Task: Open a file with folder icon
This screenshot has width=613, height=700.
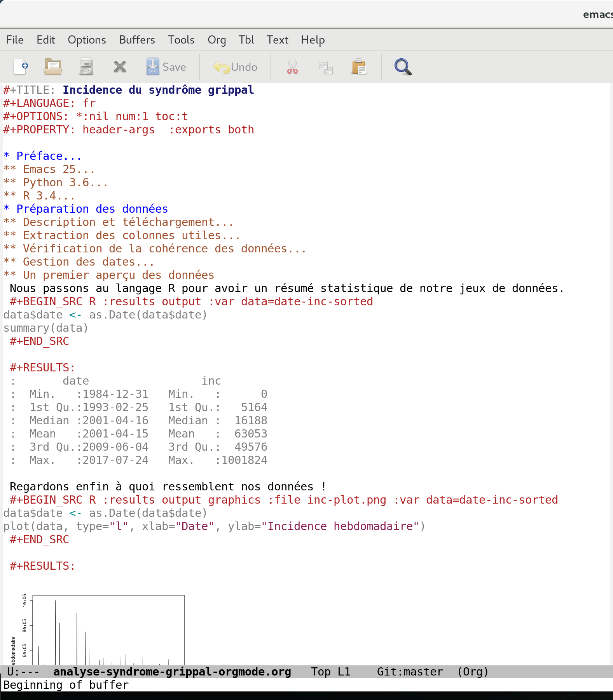Action: (53, 67)
